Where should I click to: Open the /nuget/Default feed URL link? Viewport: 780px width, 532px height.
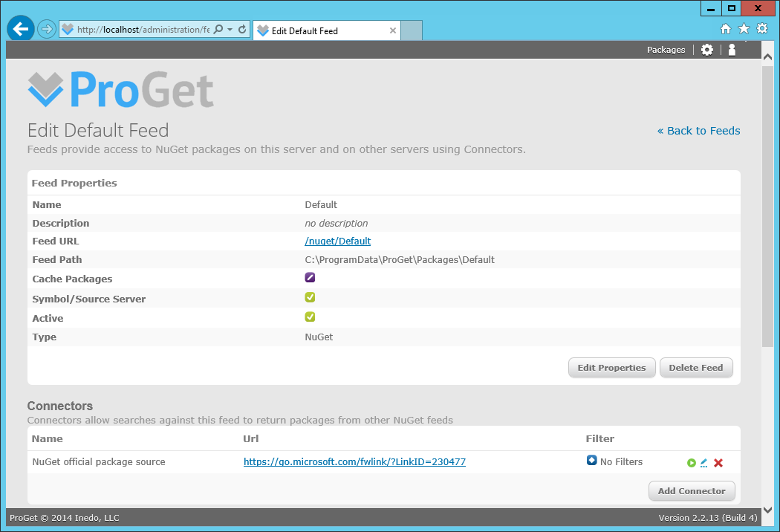338,241
